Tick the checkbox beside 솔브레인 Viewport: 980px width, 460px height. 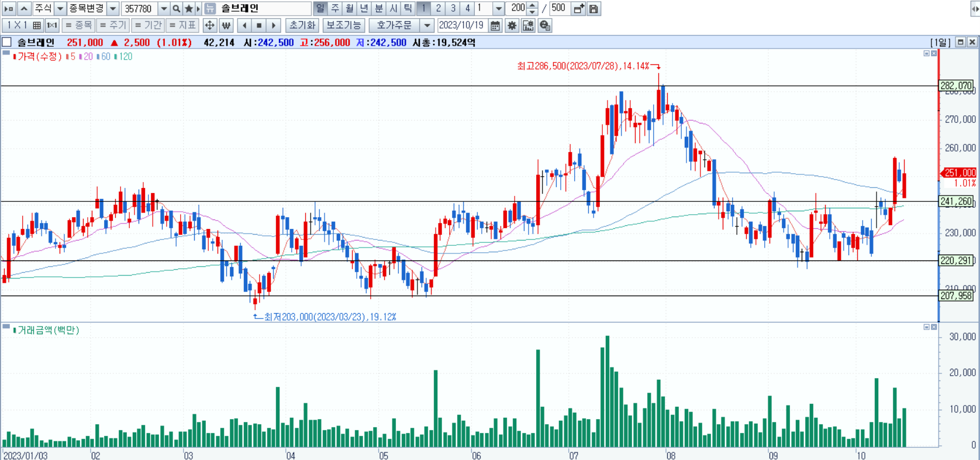7,42
